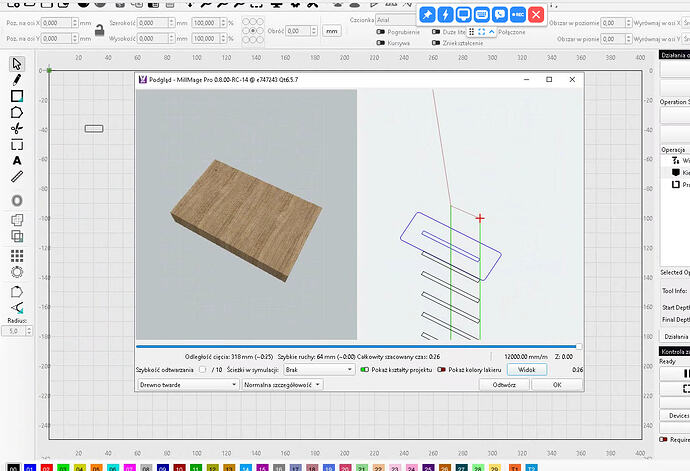Screen dimensions: 690x471
Task: Click the lock aspect ratio padlock
Action: pyautogui.click(x=99, y=29)
